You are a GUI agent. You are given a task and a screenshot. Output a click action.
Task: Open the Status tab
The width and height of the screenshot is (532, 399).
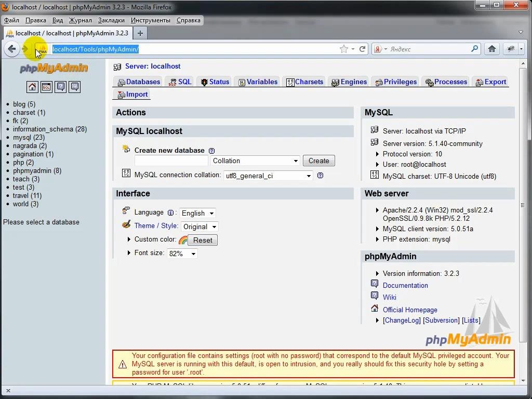click(215, 82)
